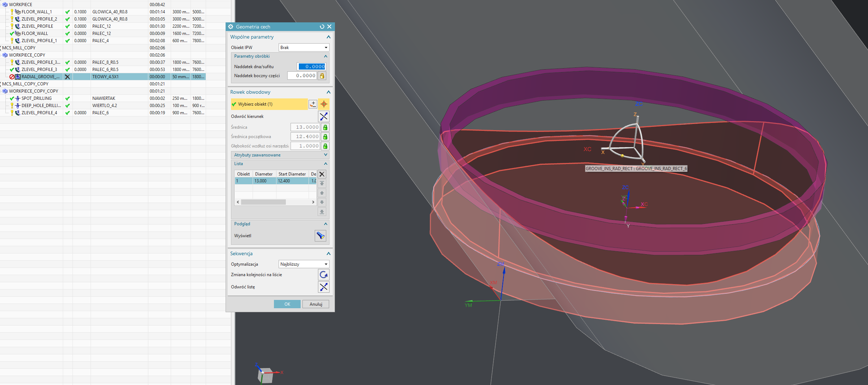Click the WORKPIECE_COPY geometry cube icon
The image size is (868, 385).
(5, 55)
